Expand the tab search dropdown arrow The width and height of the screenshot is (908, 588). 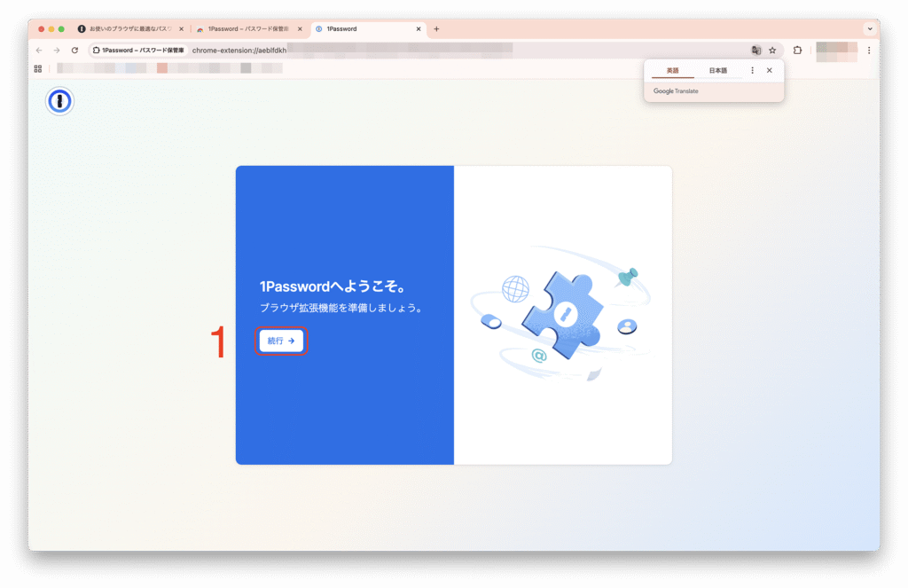[870, 29]
